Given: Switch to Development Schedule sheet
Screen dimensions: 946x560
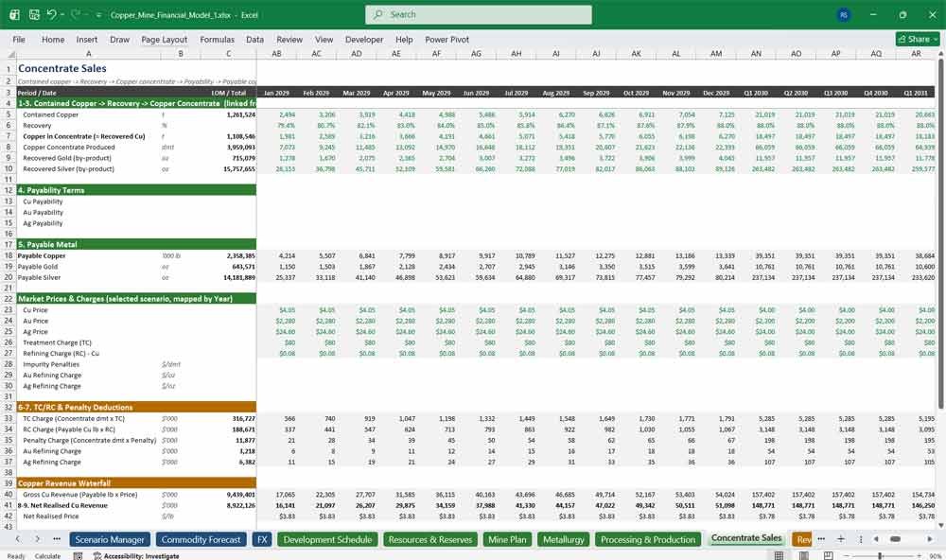Looking at the screenshot, I should click(x=327, y=539).
